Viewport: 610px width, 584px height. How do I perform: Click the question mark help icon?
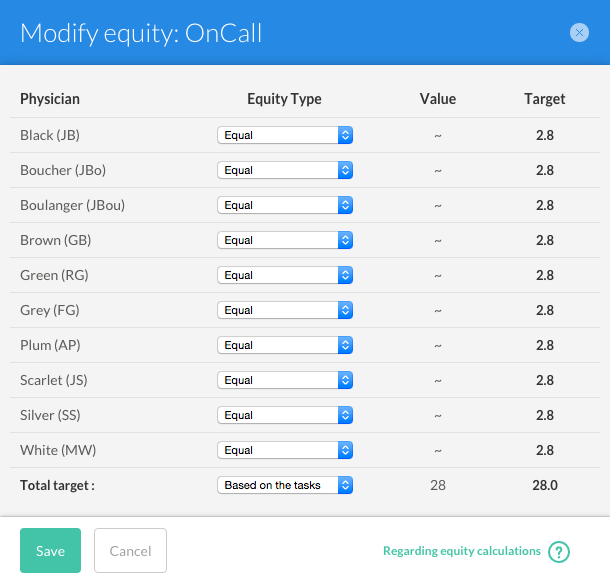pyautogui.click(x=559, y=552)
